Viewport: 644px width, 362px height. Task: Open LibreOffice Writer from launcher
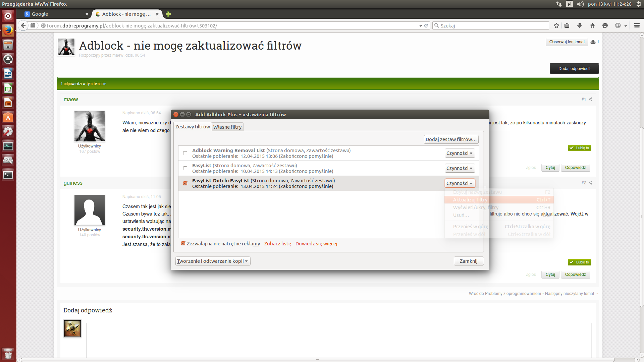[x=8, y=74]
